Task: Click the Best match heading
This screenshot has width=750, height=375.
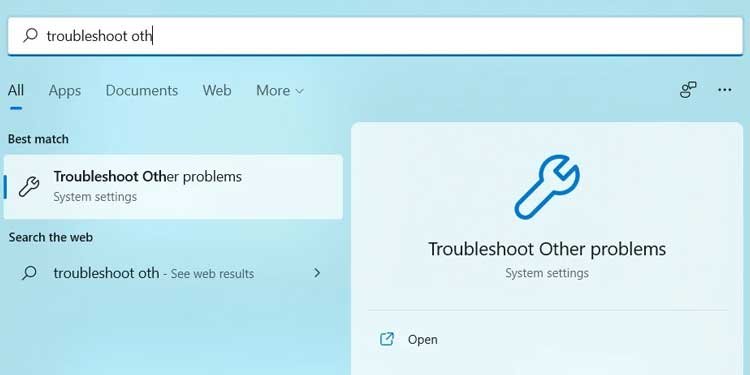Action: [38, 139]
